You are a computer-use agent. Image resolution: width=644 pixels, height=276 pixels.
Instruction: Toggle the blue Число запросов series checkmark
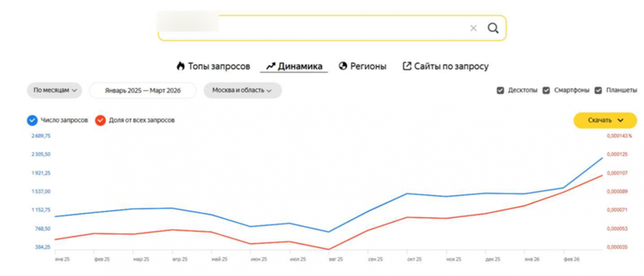click(32, 120)
